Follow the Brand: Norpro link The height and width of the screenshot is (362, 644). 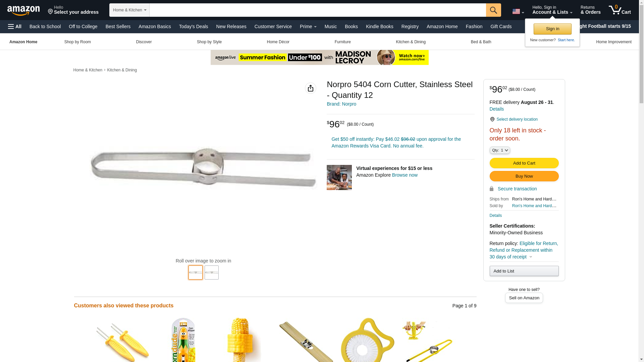[341, 104]
